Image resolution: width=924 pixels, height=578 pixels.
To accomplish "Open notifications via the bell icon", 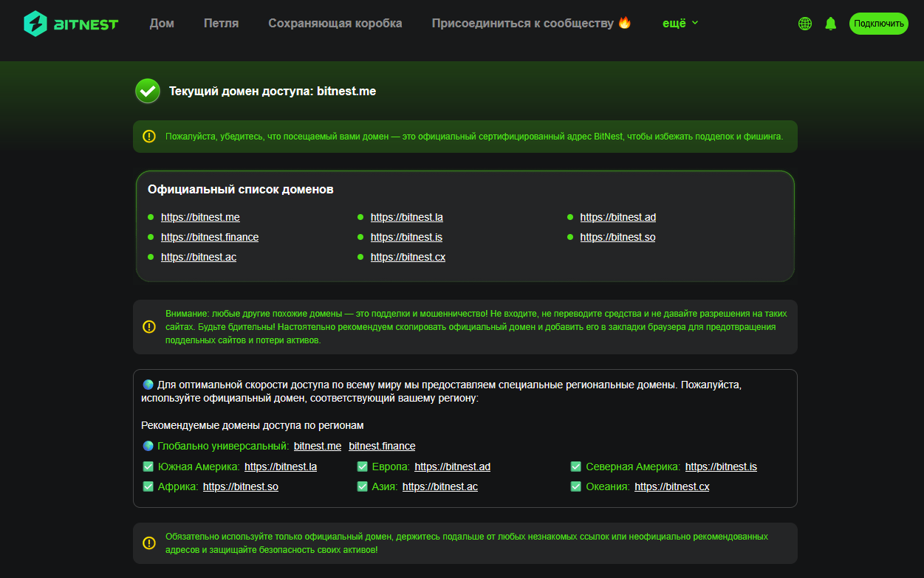I will [x=830, y=23].
